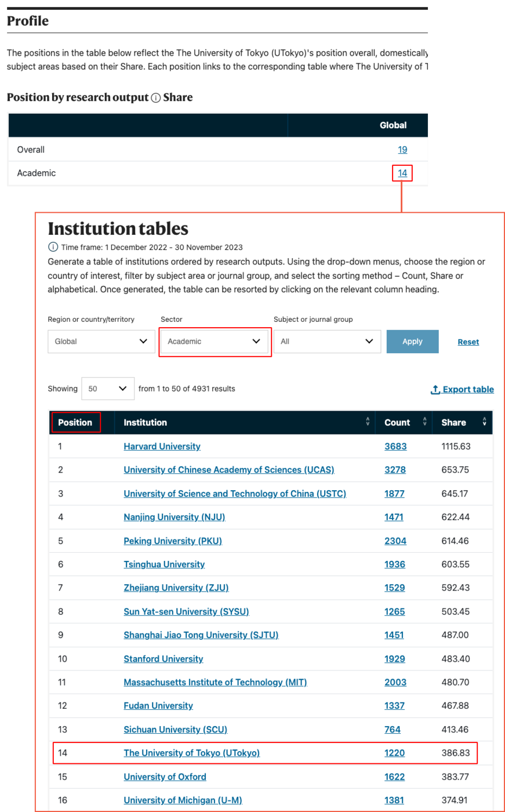Click UTokyo count 1220
Screen dimensions: 505x812
click(x=395, y=753)
